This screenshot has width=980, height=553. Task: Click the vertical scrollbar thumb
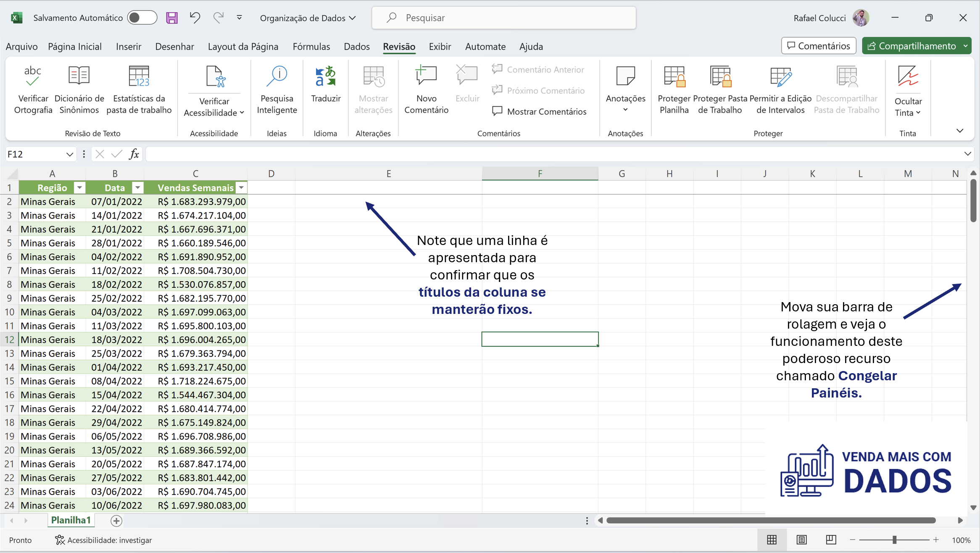click(x=973, y=201)
